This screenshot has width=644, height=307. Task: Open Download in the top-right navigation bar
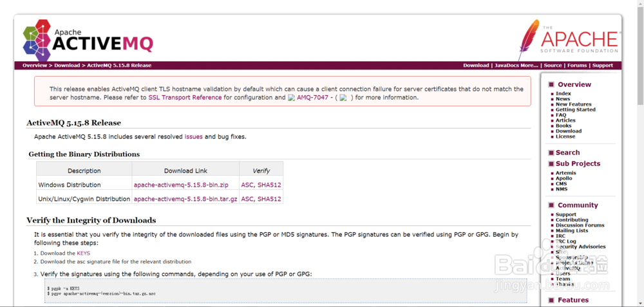476,65
